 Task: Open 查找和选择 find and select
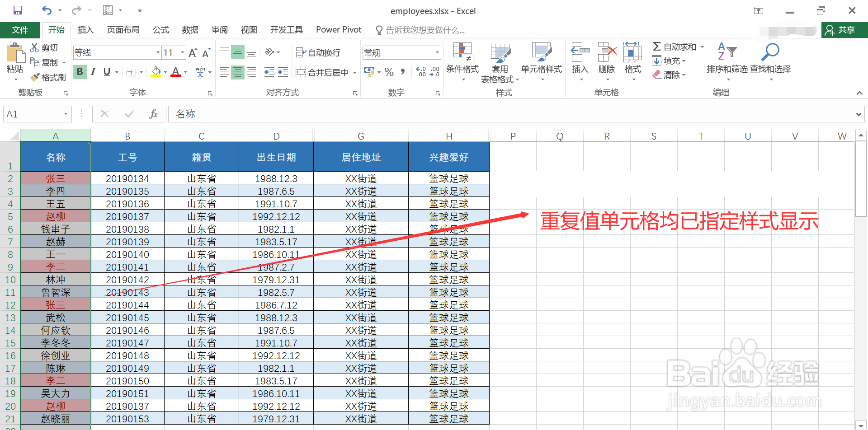[x=770, y=62]
